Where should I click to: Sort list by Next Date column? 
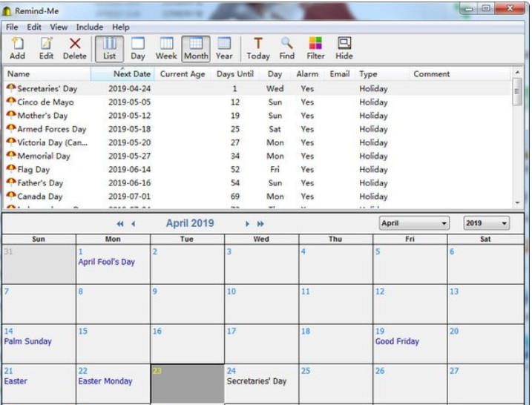(131, 74)
